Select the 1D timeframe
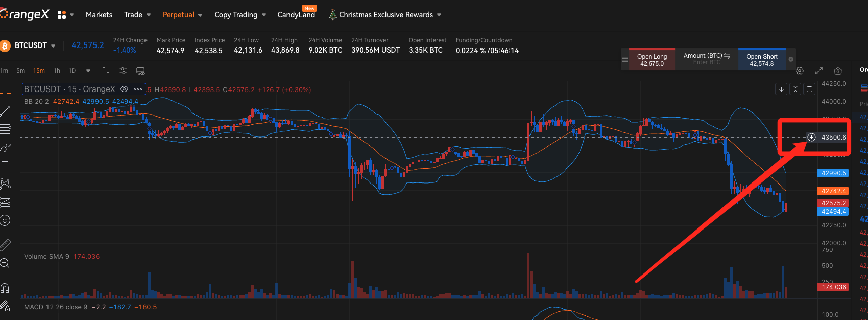868x320 pixels. coord(72,71)
